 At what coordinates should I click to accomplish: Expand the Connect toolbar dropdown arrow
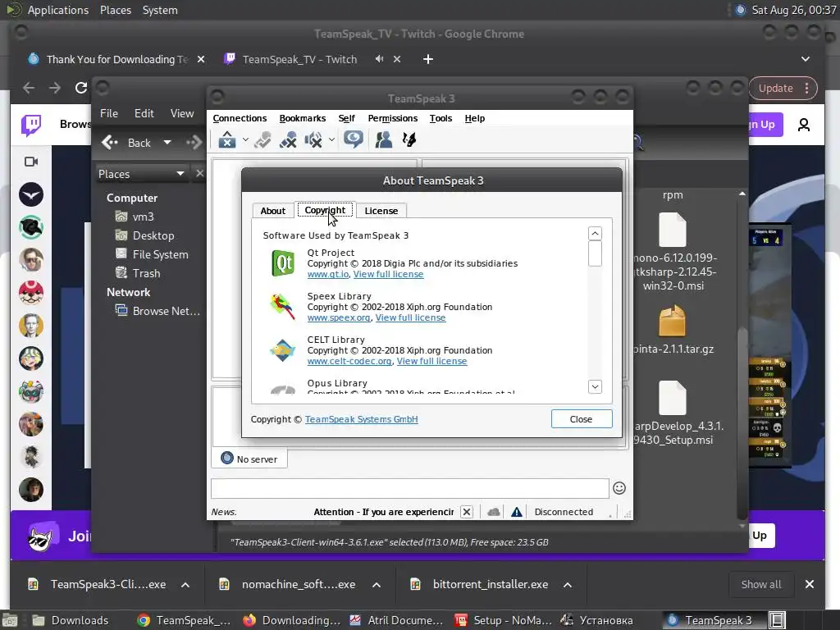(x=245, y=140)
